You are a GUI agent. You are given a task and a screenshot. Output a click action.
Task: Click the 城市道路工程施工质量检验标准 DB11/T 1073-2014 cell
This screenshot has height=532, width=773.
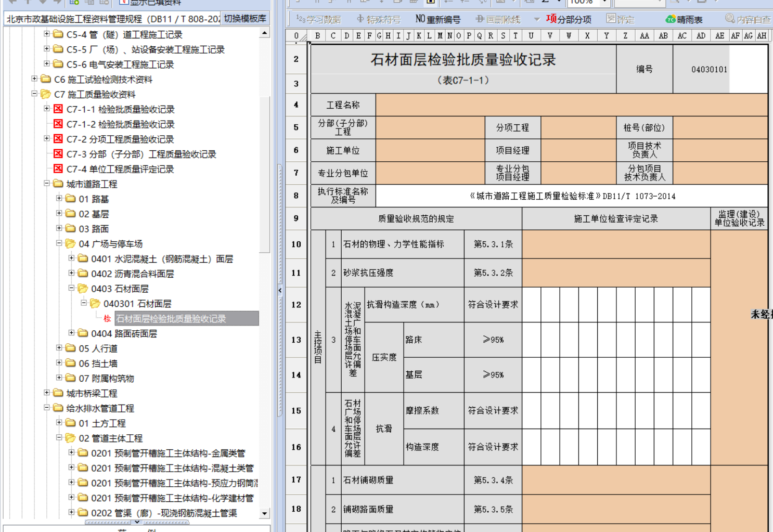[x=572, y=196]
